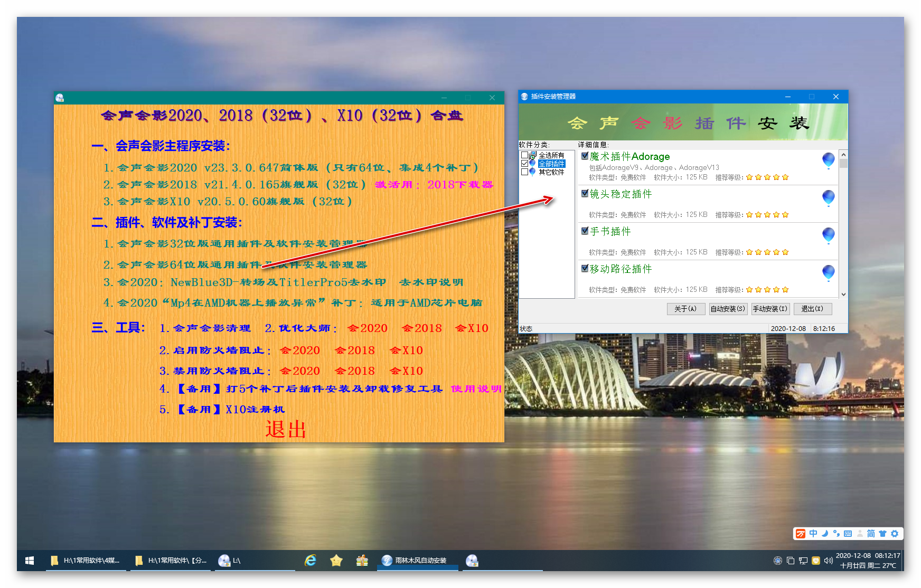
Task: Uncheck the 全部插件 category checkbox
Action: click(x=524, y=164)
